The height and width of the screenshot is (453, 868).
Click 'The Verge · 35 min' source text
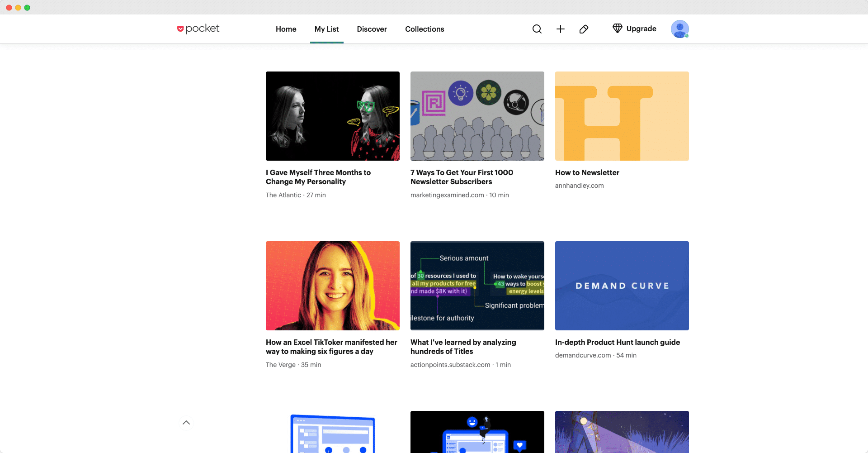293,365
